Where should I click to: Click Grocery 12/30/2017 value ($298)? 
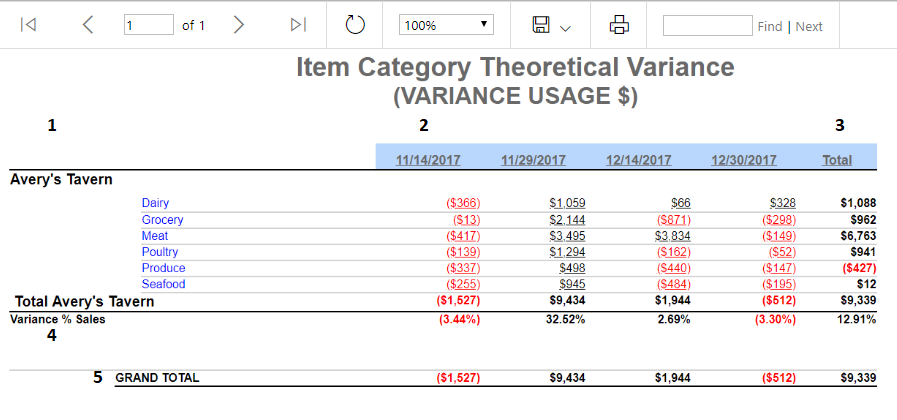tap(779, 220)
